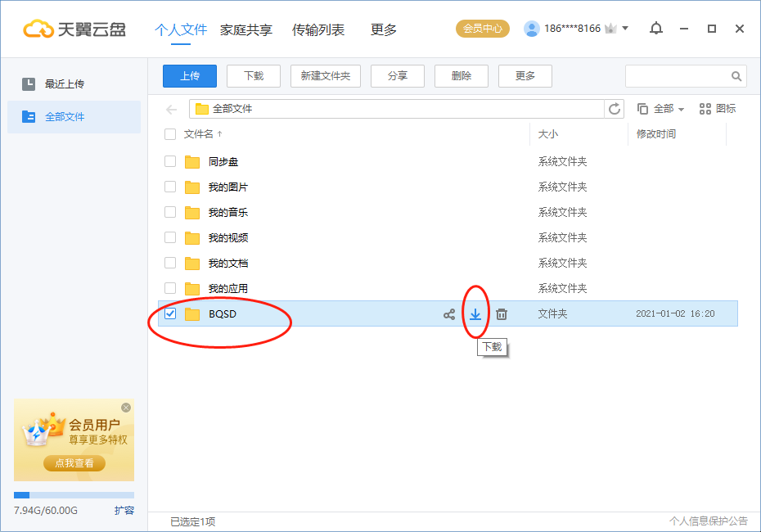This screenshot has height=532, width=761.
Task: Sort by the 文件名 column header
Action: tap(198, 134)
